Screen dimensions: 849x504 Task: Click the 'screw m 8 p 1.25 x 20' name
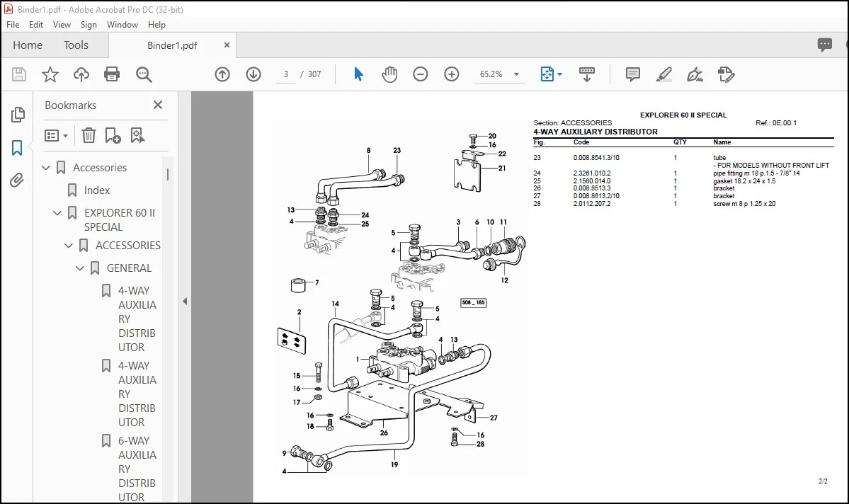(x=744, y=204)
